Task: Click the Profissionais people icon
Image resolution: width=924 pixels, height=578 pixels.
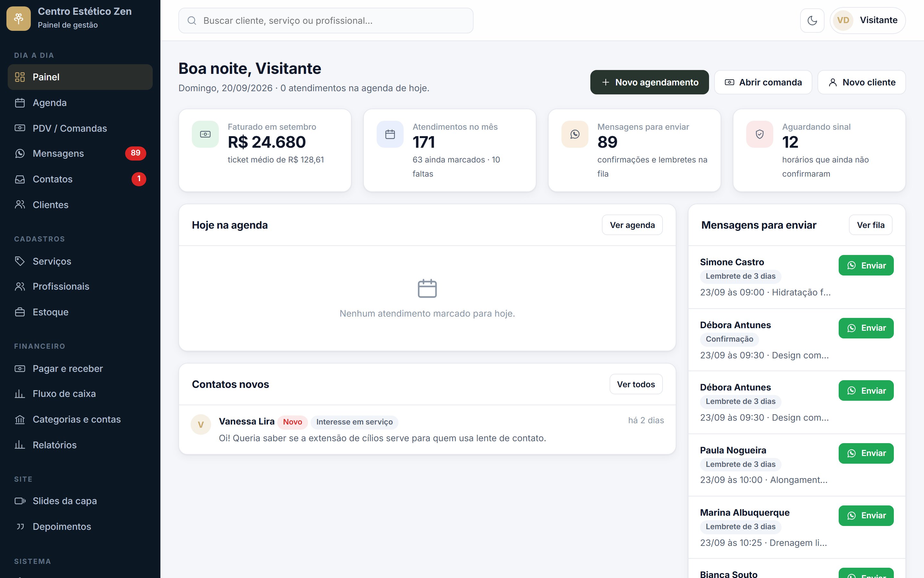Action: pyautogui.click(x=20, y=286)
